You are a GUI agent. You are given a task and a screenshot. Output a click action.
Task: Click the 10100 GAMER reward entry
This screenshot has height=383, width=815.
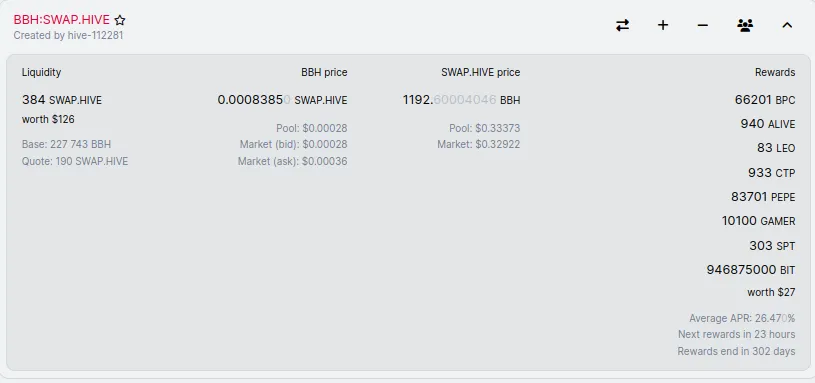pos(758,221)
